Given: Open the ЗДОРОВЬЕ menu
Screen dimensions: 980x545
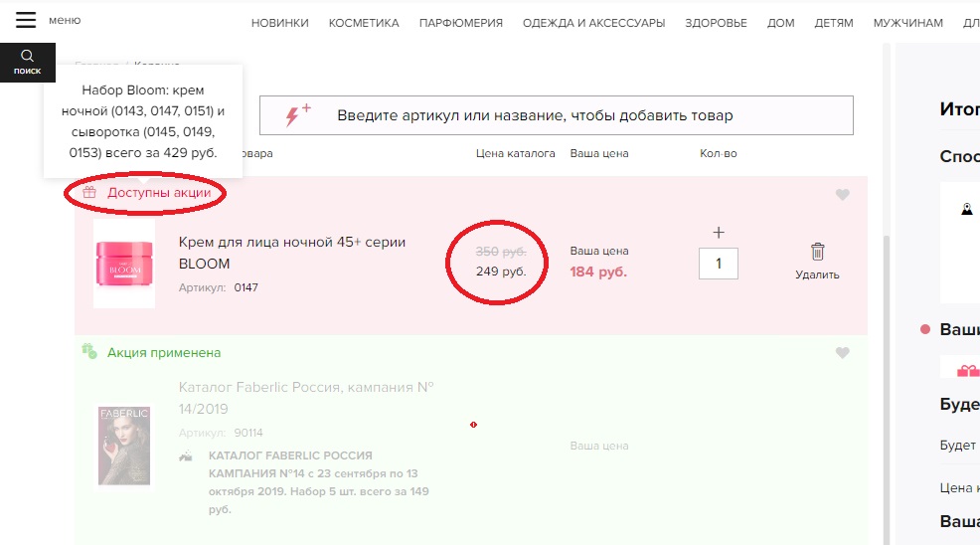Looking at the screenshot, I should pyautogui.click(x=716, y=23).
